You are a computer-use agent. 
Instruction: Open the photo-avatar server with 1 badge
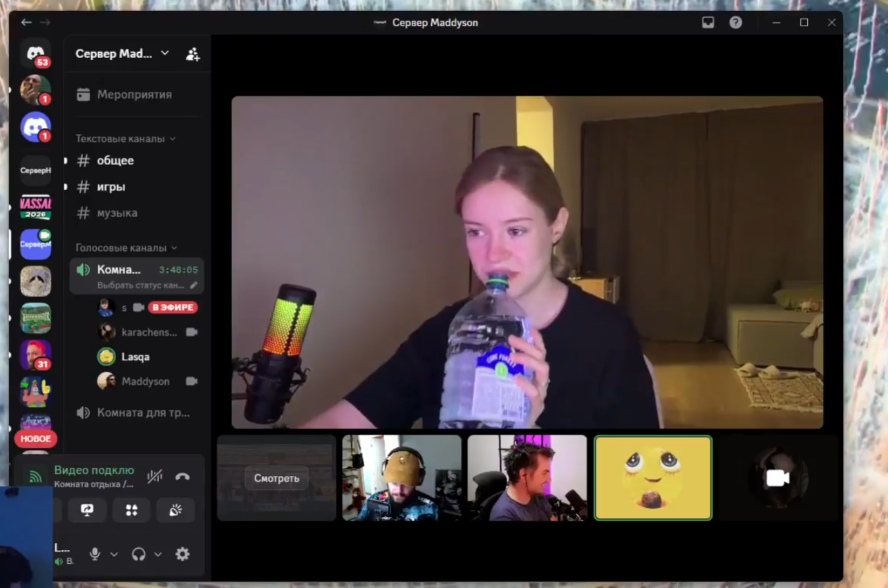coord(35,91)
